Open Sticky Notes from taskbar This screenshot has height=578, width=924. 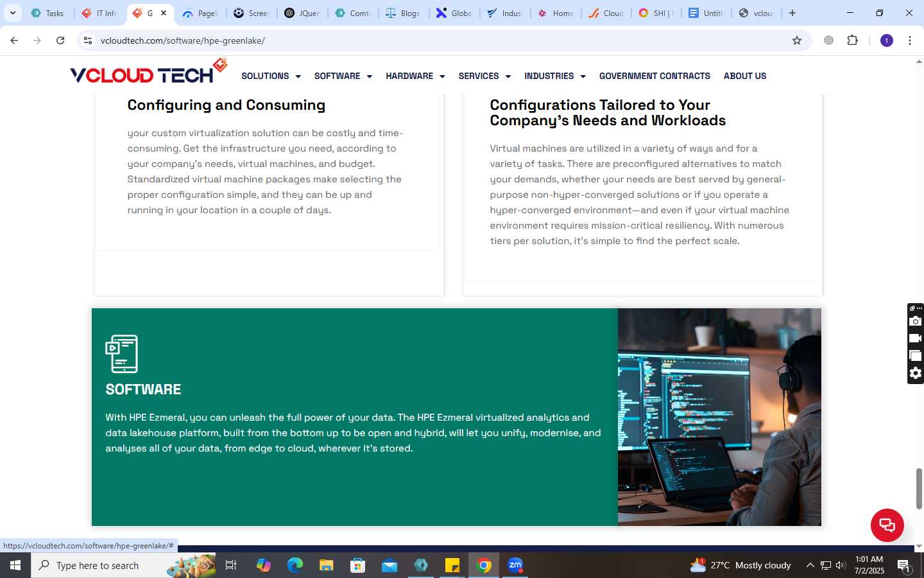pyautogui.click(x=452, y=565)
